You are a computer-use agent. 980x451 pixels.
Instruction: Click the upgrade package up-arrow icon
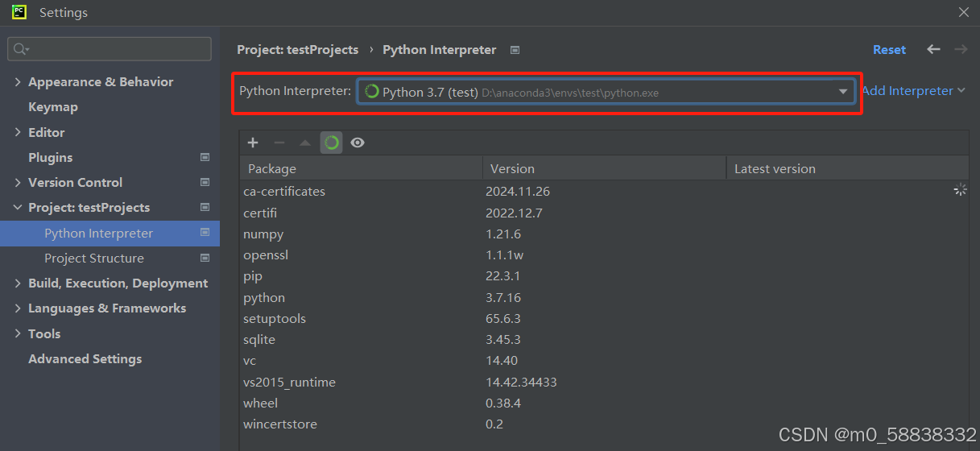click(305, 143)
